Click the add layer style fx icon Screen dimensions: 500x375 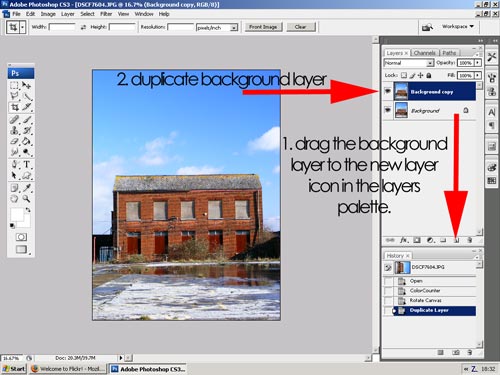click(404, 240)
